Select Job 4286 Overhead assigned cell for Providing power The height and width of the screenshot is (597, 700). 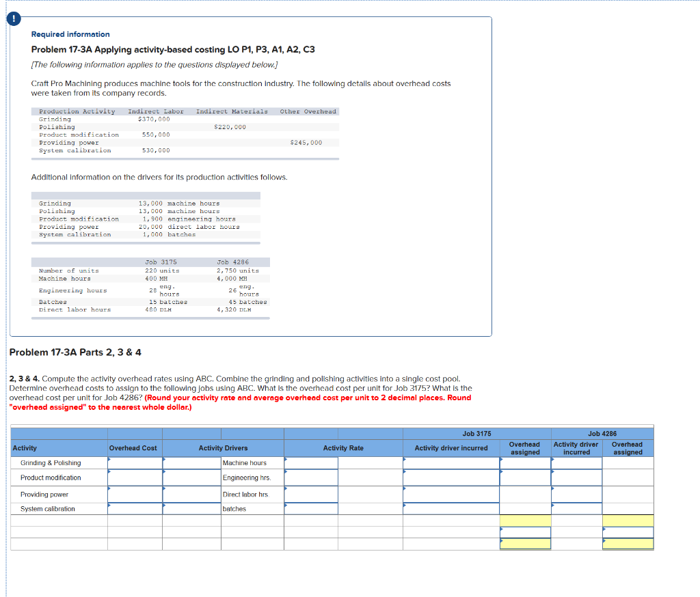(629, 494)
